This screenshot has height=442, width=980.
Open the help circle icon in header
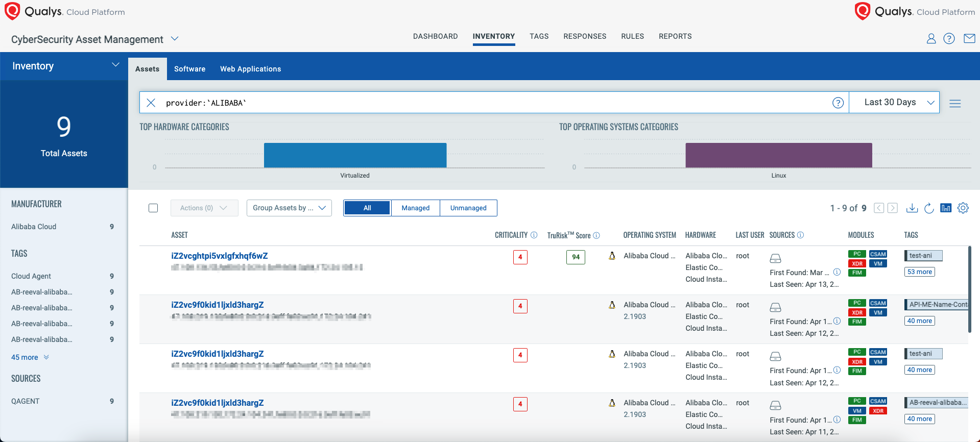click(x=949, y=39)
